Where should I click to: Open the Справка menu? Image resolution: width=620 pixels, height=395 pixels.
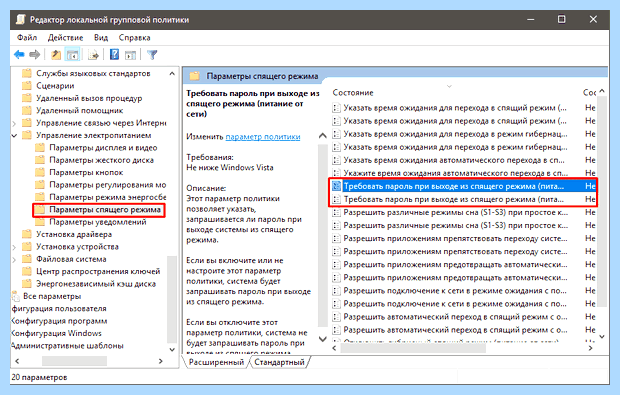tap(134, 38)
